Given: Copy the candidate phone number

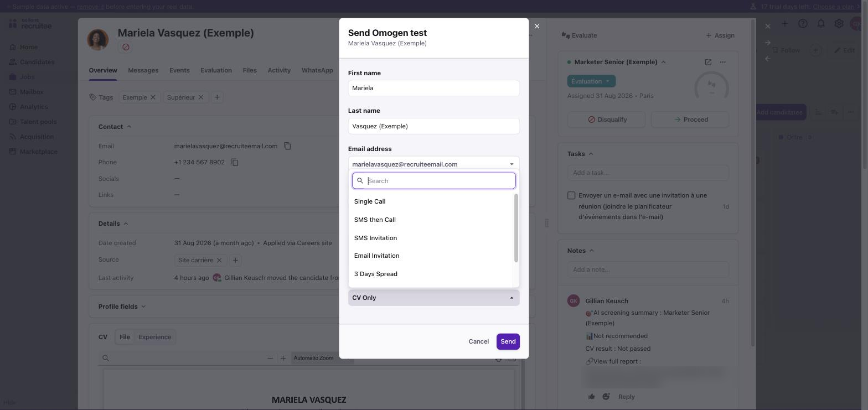Looking at the screenshot, I should pyautogui.click(x=235, y=162).
